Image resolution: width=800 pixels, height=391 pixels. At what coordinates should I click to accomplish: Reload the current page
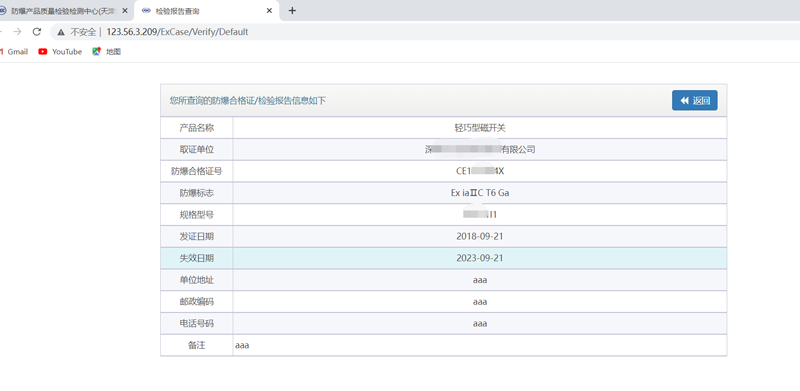pyautogui.click(x=37, y=32)
